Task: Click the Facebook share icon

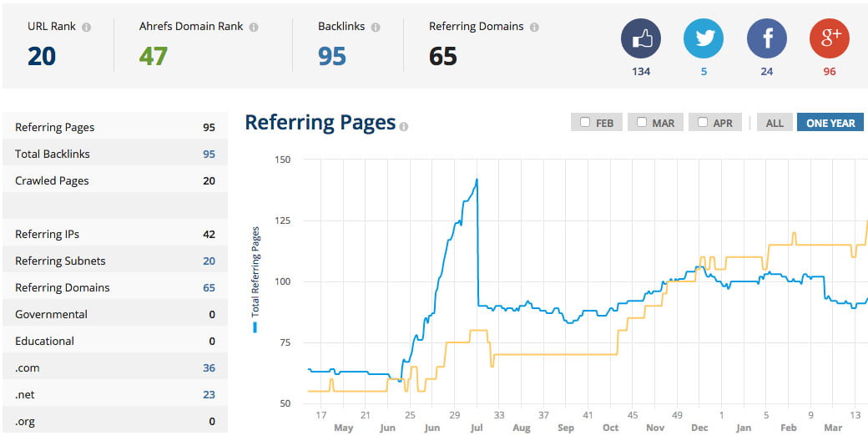Action: coord(766,38)
